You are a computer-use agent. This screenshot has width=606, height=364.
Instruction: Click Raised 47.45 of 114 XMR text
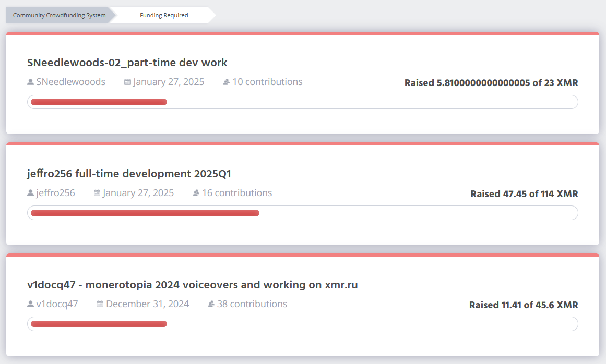[x=524, y=194]
